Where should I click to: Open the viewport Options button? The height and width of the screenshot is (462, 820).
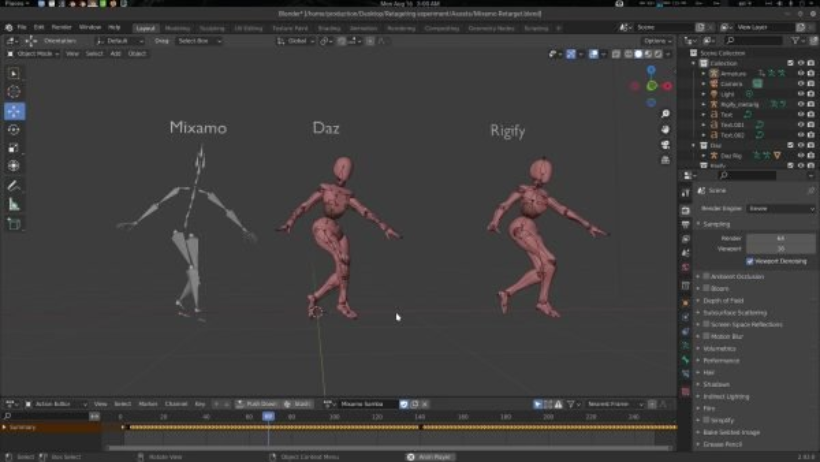pos(657,41)
